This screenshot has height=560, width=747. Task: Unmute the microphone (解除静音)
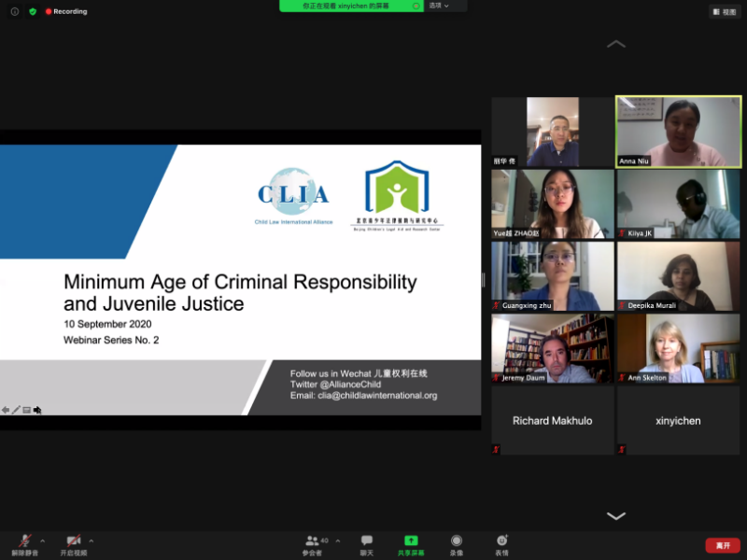(25, 544)
